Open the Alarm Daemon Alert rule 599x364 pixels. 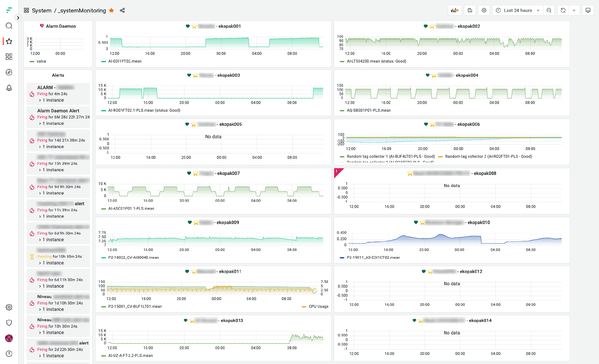click(x=58, y=111)
